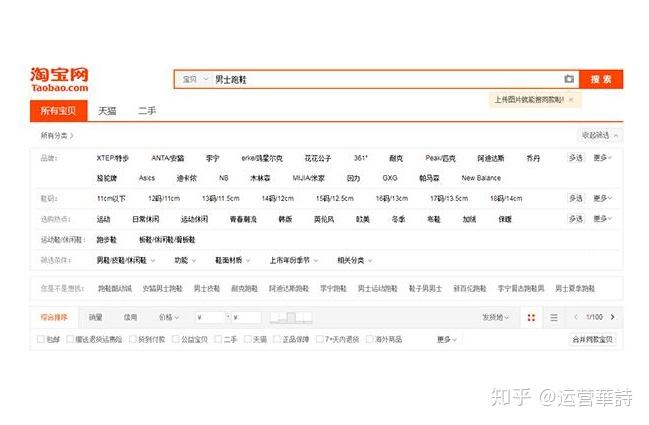The width and height of the screenshot is (649, 425).
Task: Click 多选 in the shoe size row
Action: tap(576, 198)
